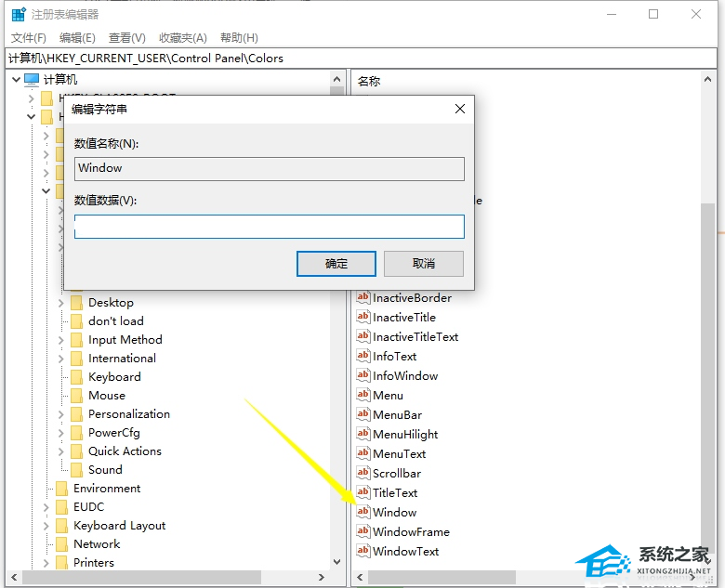Click the ab icon for InactiveTitleText

click(363, 336)
